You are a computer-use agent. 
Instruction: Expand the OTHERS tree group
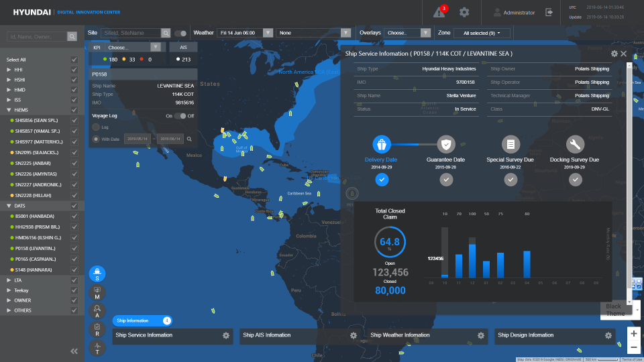(9, 310)
